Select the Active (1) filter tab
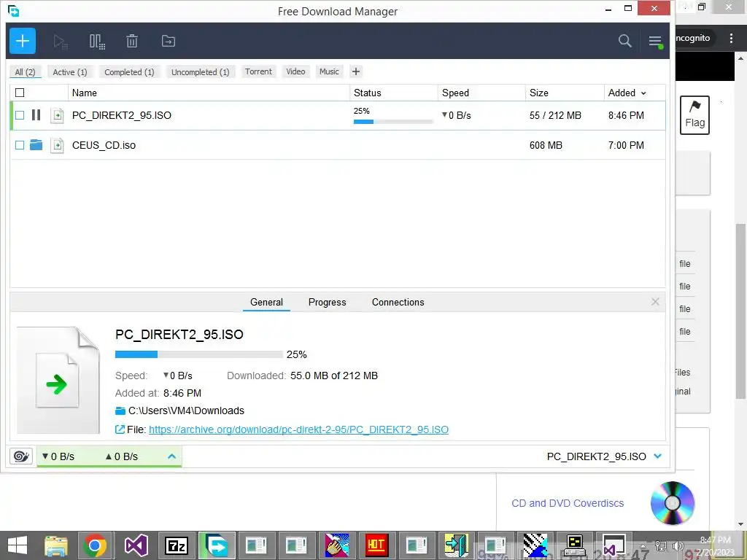 point(70,72)
